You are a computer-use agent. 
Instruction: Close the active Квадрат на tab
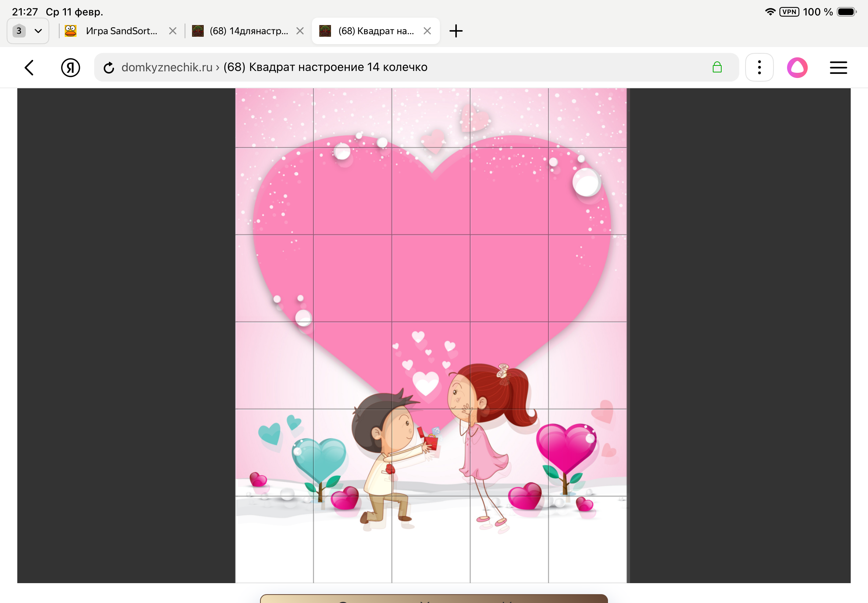[427, 31]
